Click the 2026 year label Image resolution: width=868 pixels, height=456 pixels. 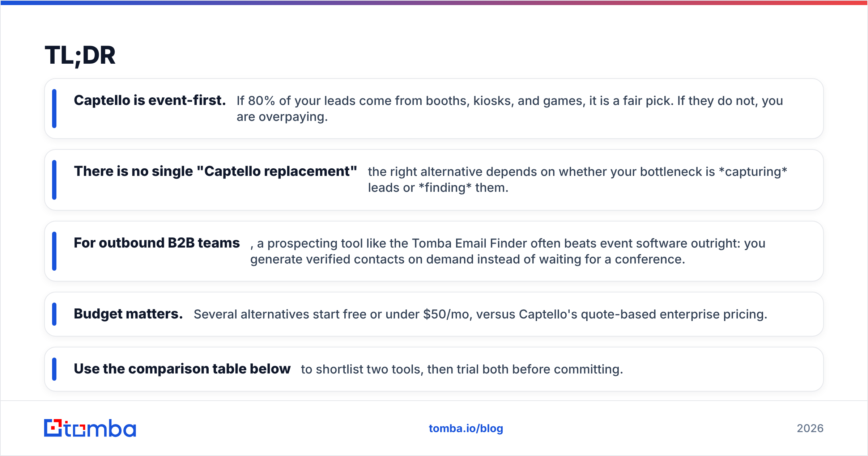click(x=810, y=428)
